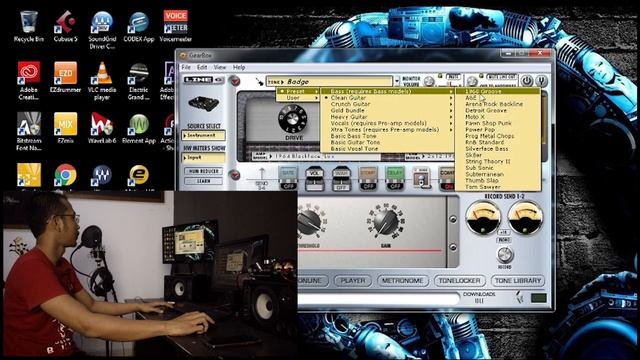Toggle the WAH effect on/off switch
Screen dimensions: 640x360
(341, 187)
